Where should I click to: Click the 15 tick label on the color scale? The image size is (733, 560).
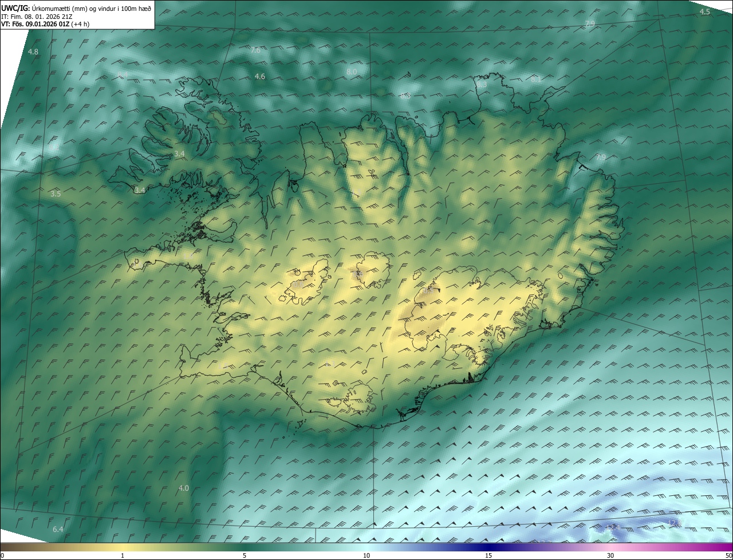(488, 556)
